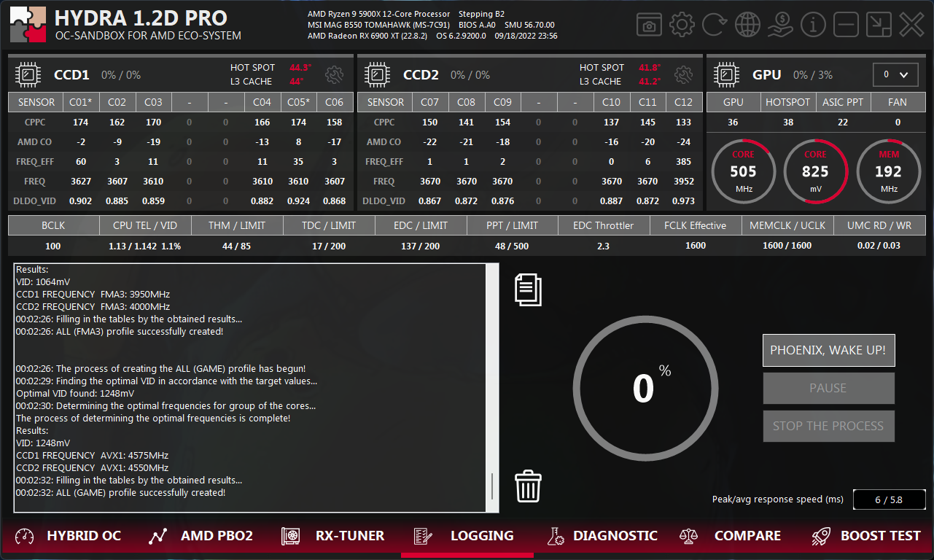The image size is (934, 560).
Task: Click the C12 column header
Action: click(x=684, y=102)
